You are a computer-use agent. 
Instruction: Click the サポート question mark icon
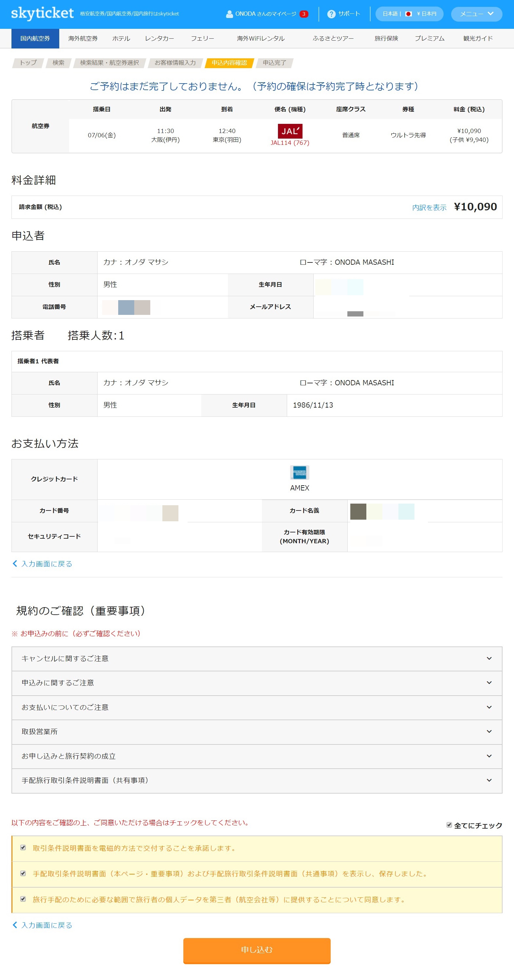[331, 14]
